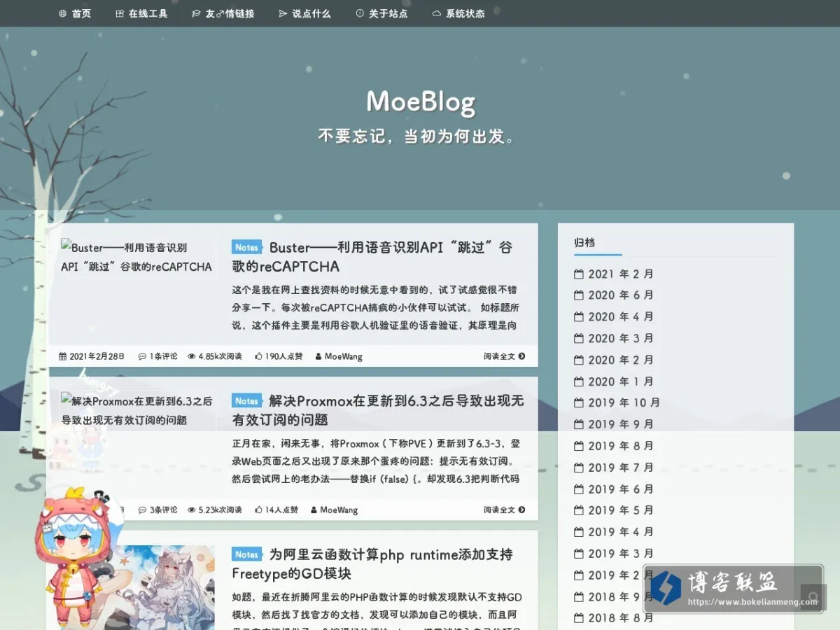Click author icon beside MoeWang on Proxmox post

coord(314,510)
